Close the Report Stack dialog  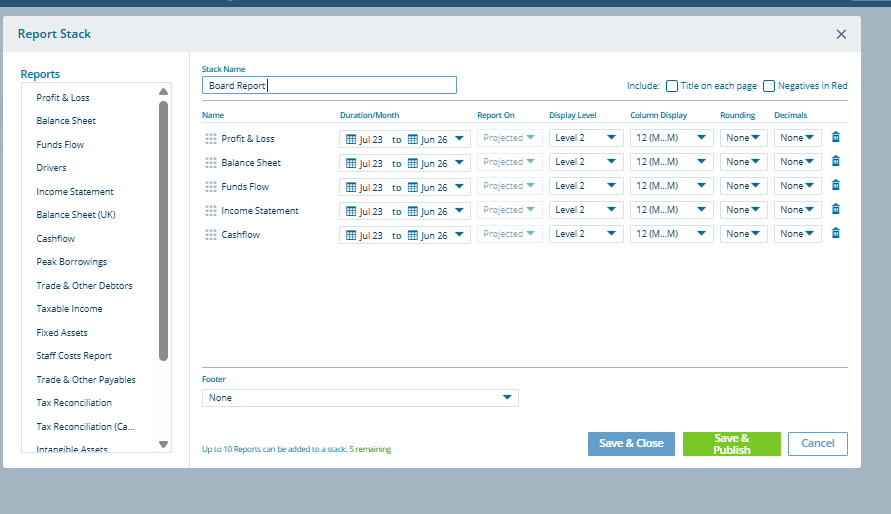841,34
